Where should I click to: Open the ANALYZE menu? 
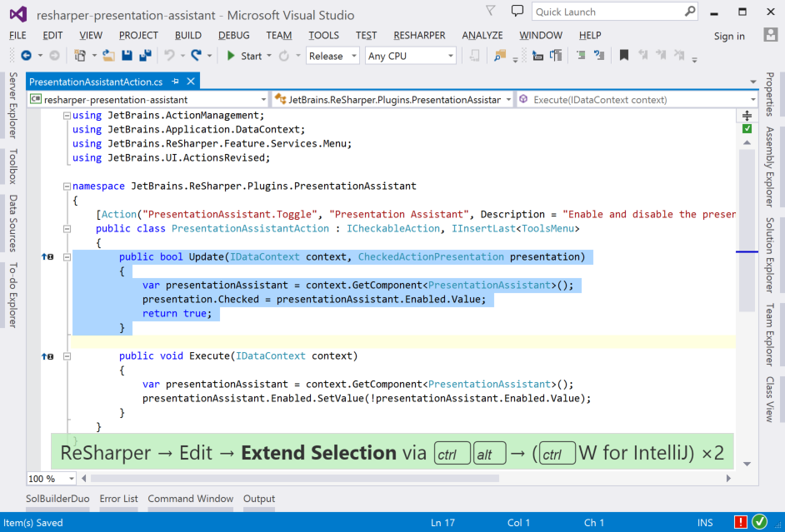pyautogui.click(x=482, y=36)
